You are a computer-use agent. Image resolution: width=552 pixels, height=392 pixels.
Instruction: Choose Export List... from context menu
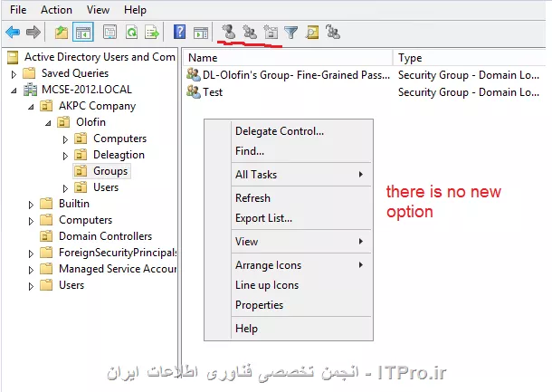point(302,218)
